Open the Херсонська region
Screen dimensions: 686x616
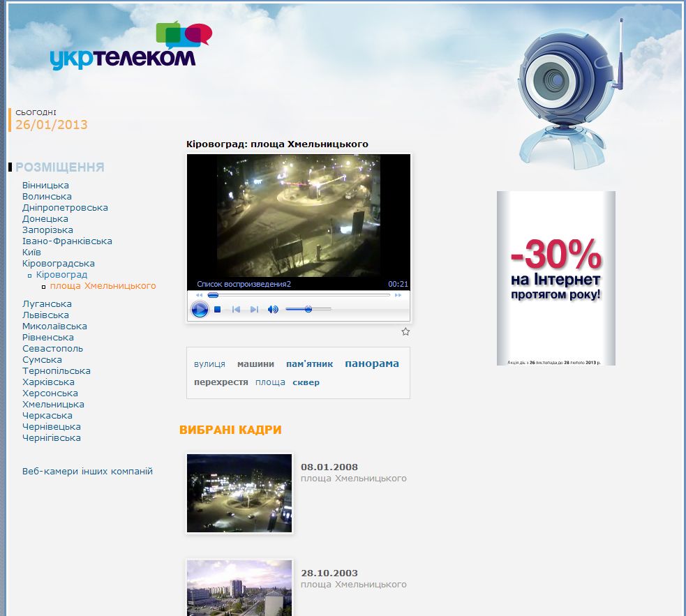click(50, 393)
